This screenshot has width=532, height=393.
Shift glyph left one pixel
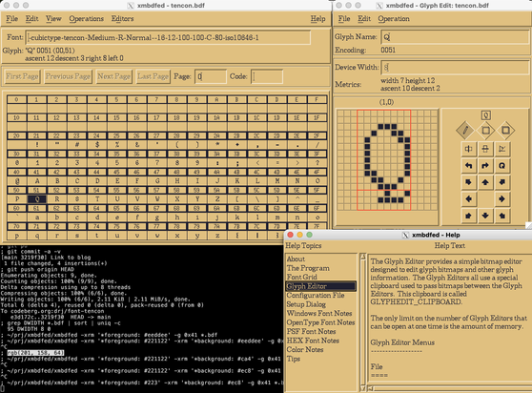468,198
